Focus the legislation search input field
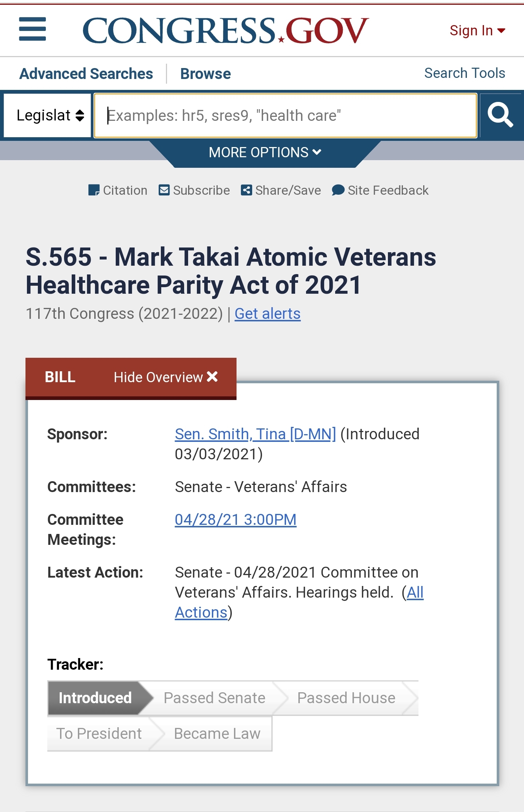This screenshot has height=812, width=524. click(286, 115)
